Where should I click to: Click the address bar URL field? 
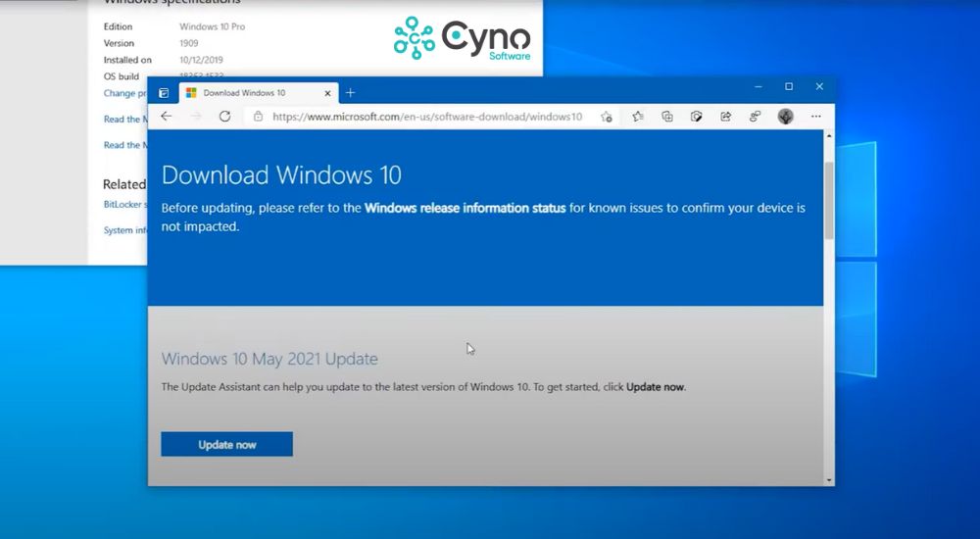pyautogui.click(x=427, y=117)
